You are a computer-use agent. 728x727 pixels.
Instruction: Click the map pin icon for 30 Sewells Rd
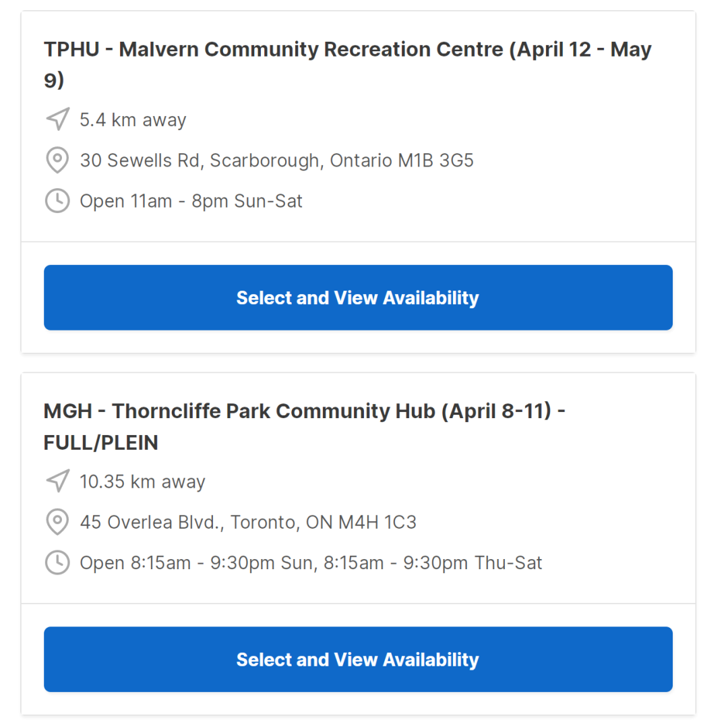(57, 161)
